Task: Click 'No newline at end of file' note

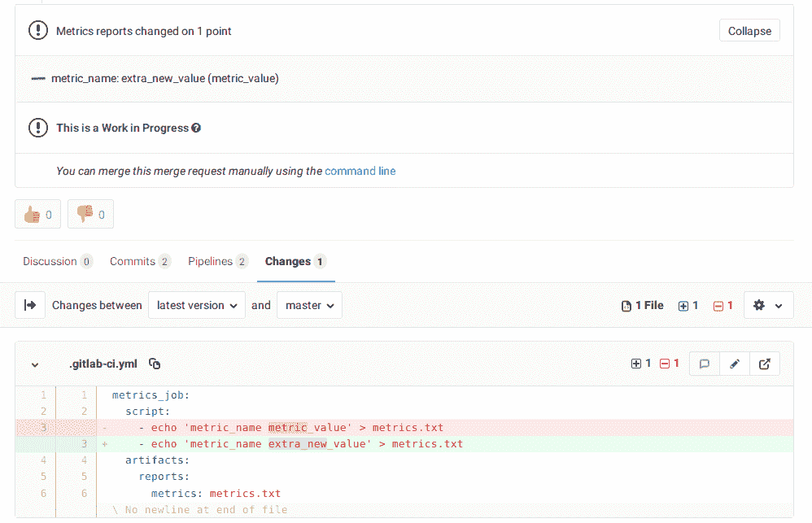Action: 200,509
